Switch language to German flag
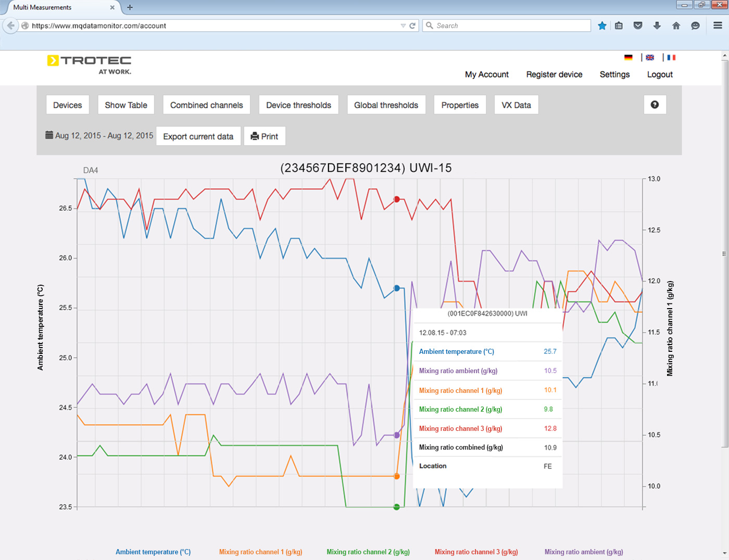This screenshot has width=729, height=560. 629,57
